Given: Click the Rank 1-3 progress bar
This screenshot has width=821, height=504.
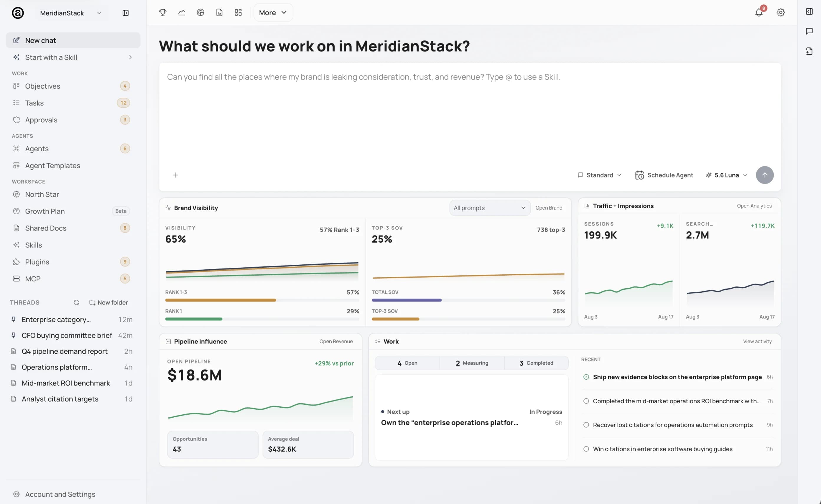Looking at the screenshot, I should click(262, 300).
